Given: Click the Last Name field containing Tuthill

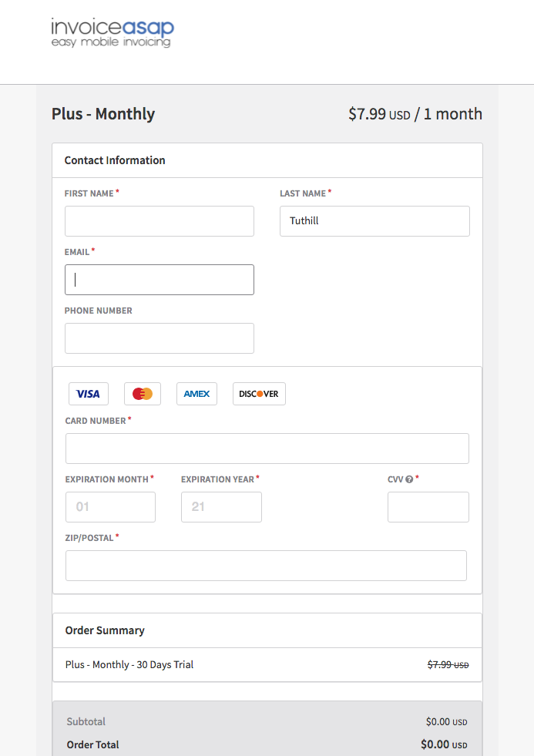Looking at the screenshot, I should [374, 221].
